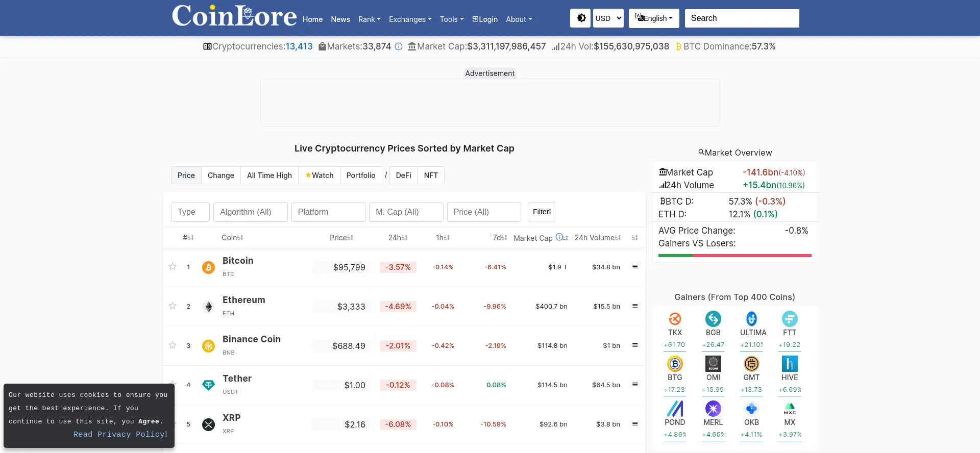Open Ethereum row menu icon

point(635,306)
